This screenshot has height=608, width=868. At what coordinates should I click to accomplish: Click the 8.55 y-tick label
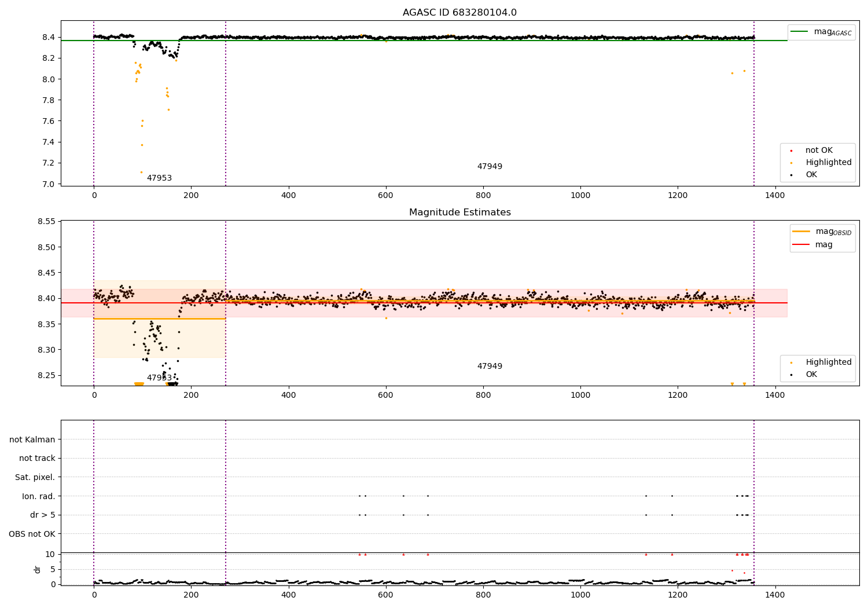[x=46, y=222]
